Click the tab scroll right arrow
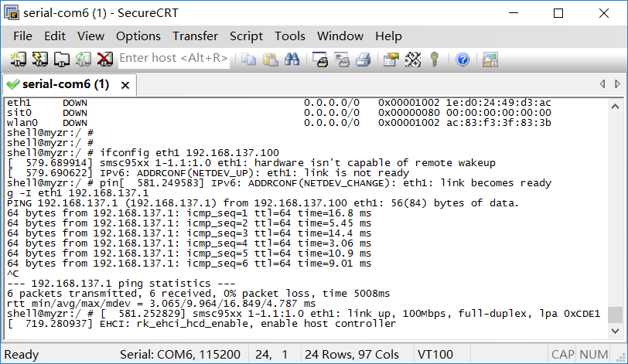This screenshot has height=364, width=628. (617, 84)
